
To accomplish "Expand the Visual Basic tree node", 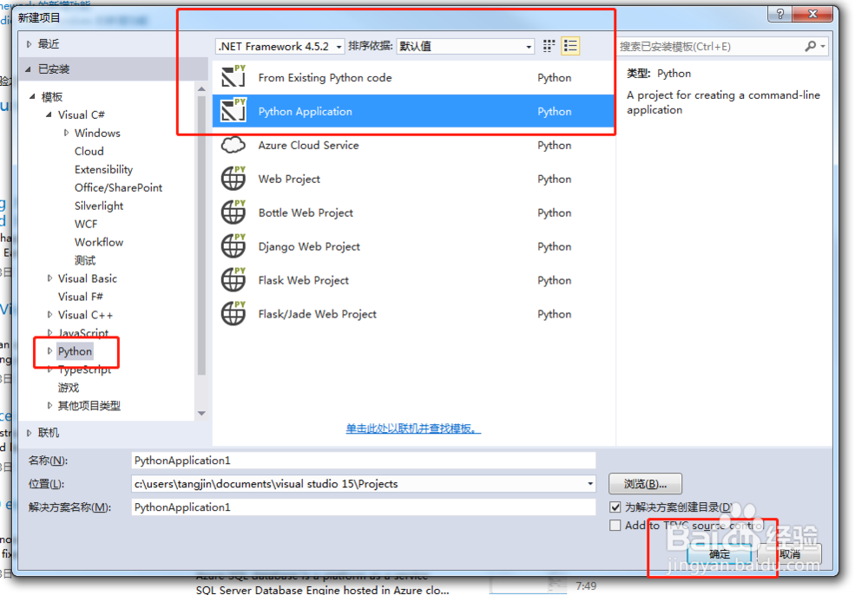I will click(x=49, y=278).
